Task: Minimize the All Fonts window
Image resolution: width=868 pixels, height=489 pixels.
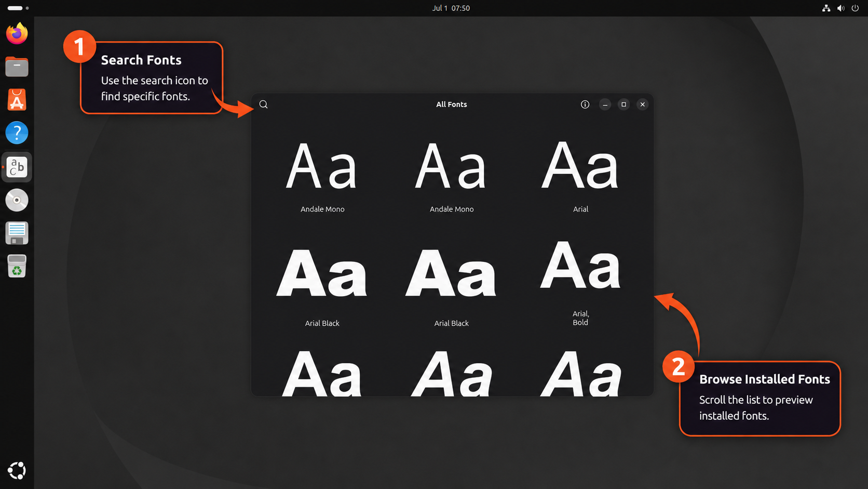Action: pyautogui.click(x=605, y=104)
